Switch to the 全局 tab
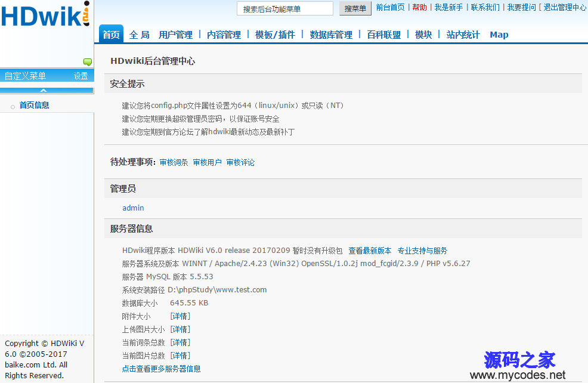Screen dimensions: 588x383 click(139, 35)
